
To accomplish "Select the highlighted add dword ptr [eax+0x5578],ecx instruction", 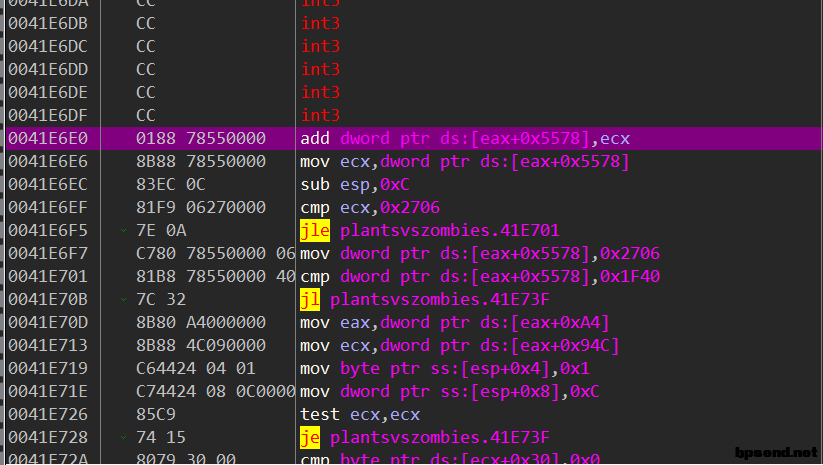I will 465,139.
